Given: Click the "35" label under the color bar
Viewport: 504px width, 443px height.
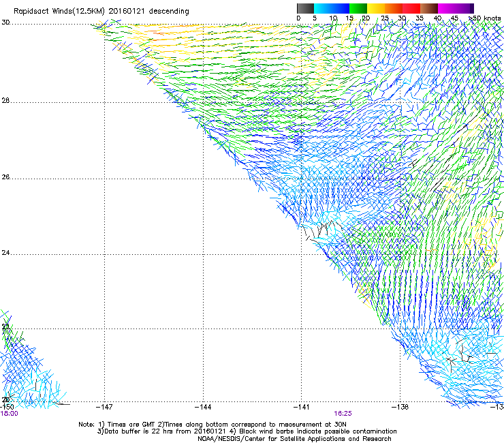Looking at the screenshot, I should 420,18.
